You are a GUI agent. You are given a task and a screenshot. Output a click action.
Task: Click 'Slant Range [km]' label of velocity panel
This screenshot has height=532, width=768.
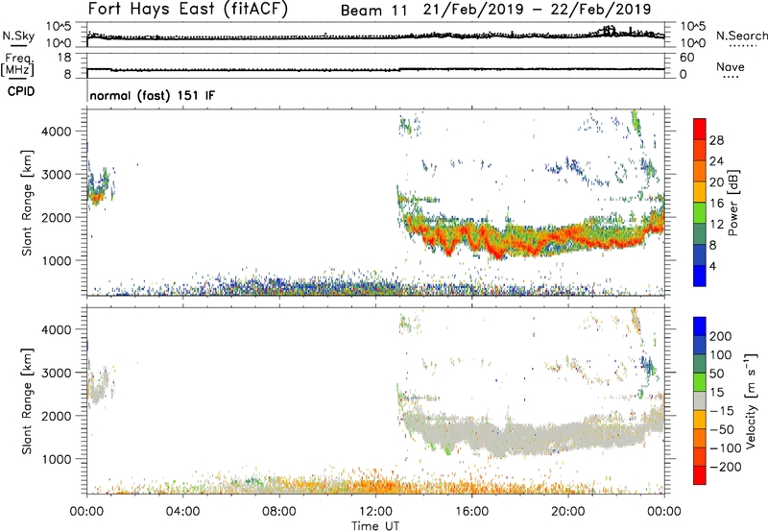[x=27, y=401]
